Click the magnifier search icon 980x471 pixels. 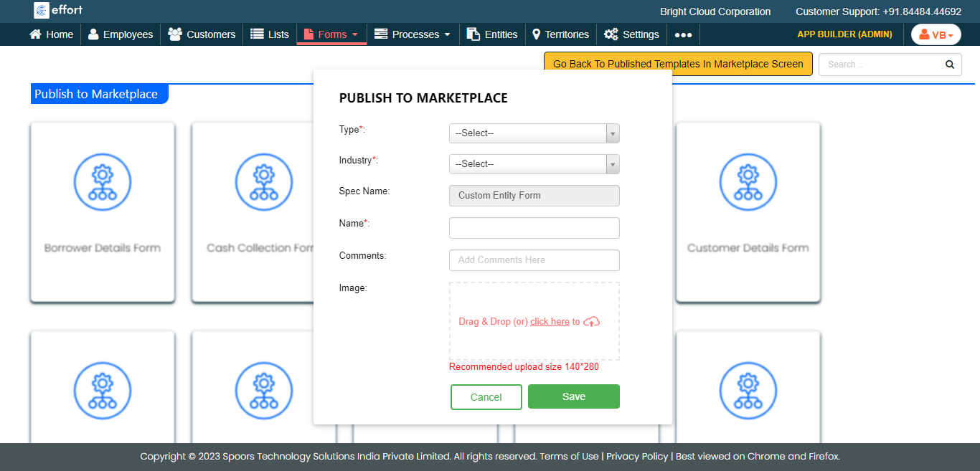point(949,65)
